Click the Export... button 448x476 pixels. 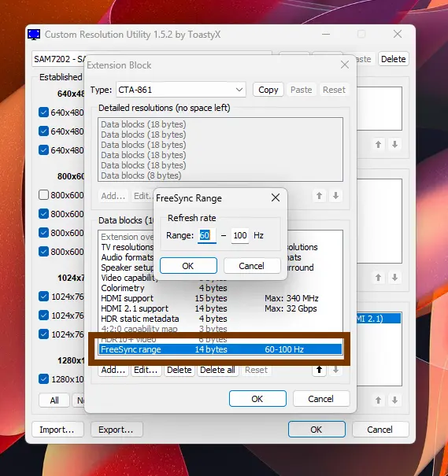point(116,430)
